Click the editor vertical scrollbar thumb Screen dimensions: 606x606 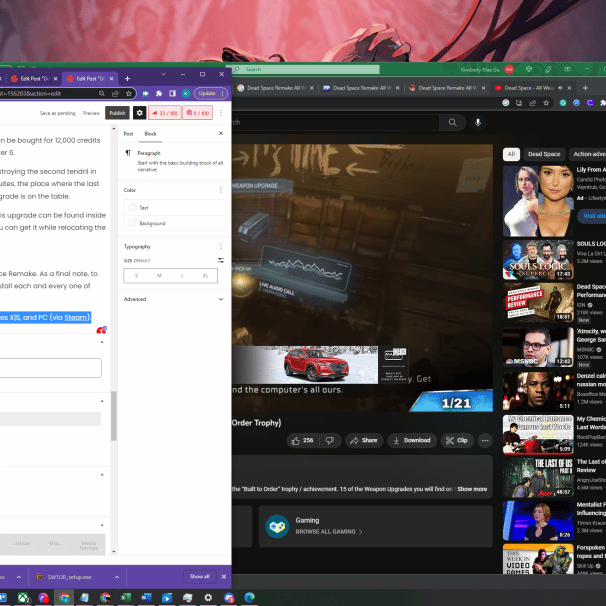tap(114, 415)
